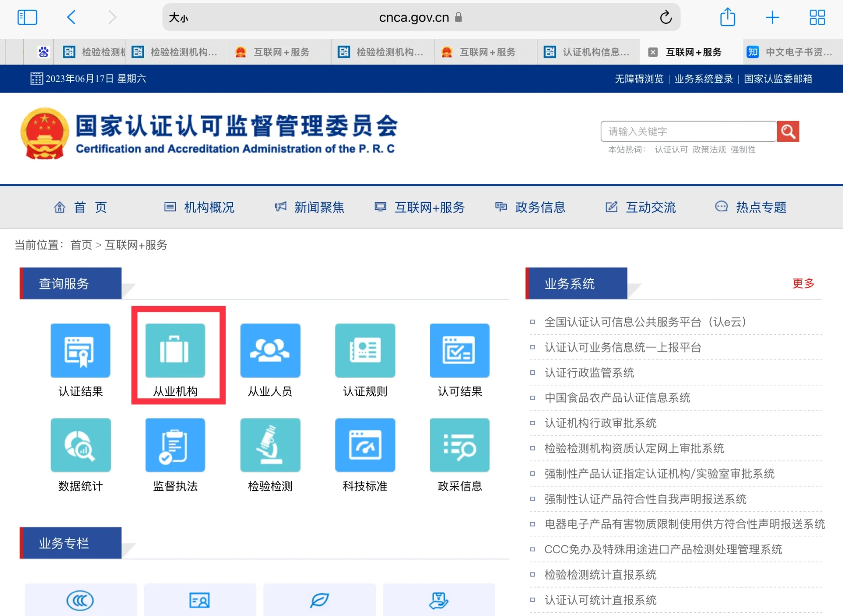Screen dimensions: 843x616
Task: Open the 监督执法 clipboard icon
Action: [175, 445]
